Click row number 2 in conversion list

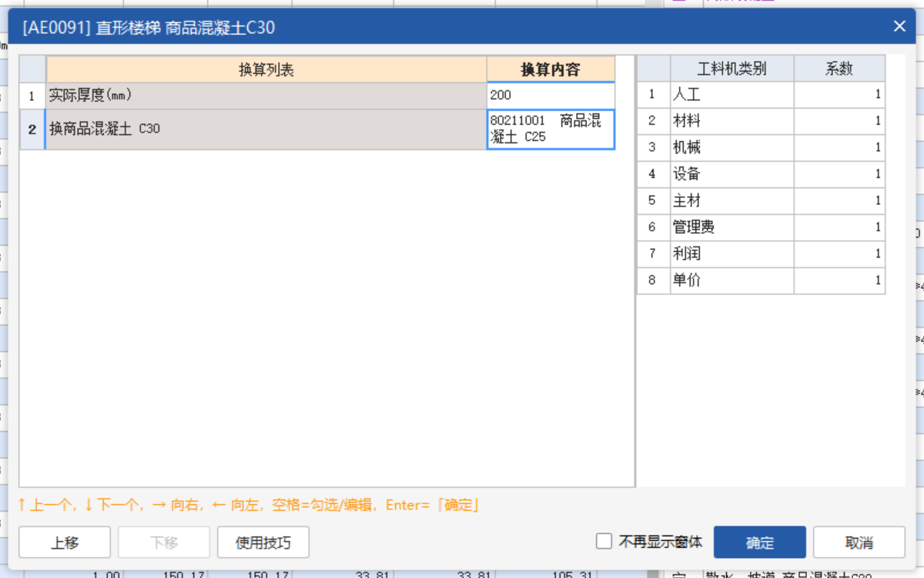pyautogui.click(x=32, y=129)
